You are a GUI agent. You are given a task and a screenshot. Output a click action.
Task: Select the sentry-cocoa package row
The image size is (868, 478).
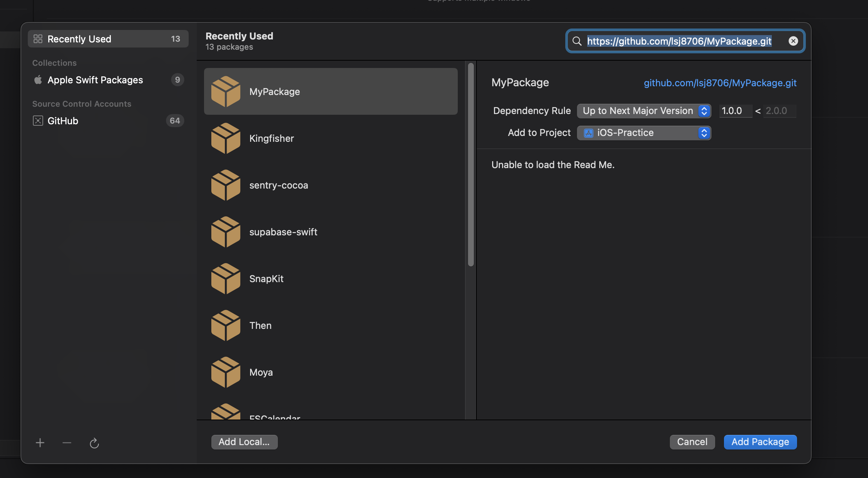pyautogui.click(x=331, y=185)
